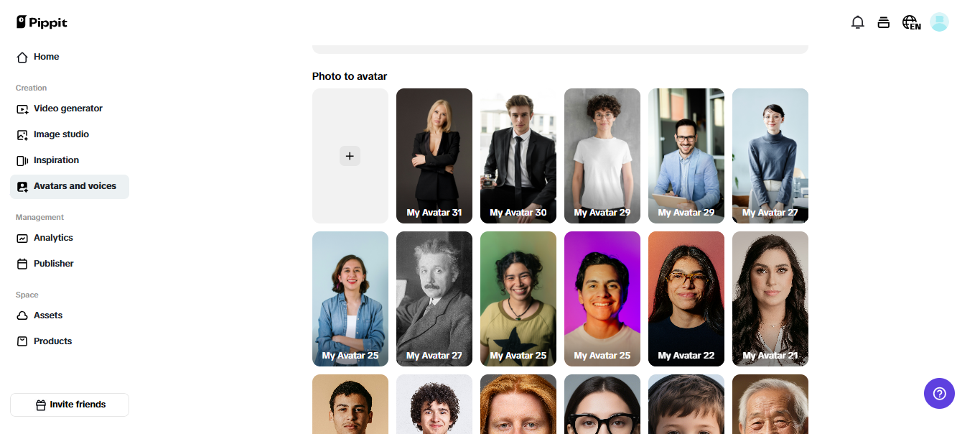Go to Home in sidebar
This screenshot has height=434, width=980.
[46, 57]
